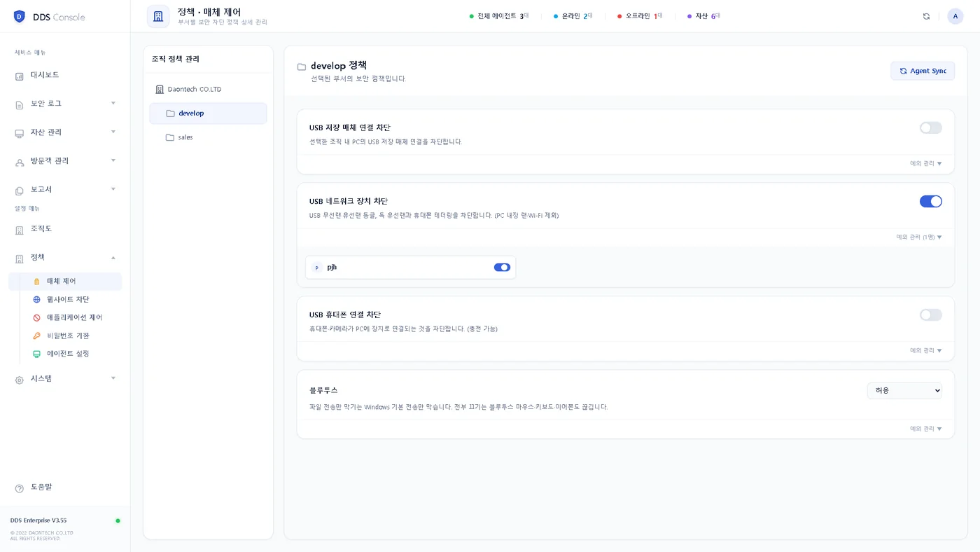Expand 예외 관리 under USB 휴대폰 연결 차단
Image resolution: width=980 pixels, height=552 pixels.
(x=926, y=350)
